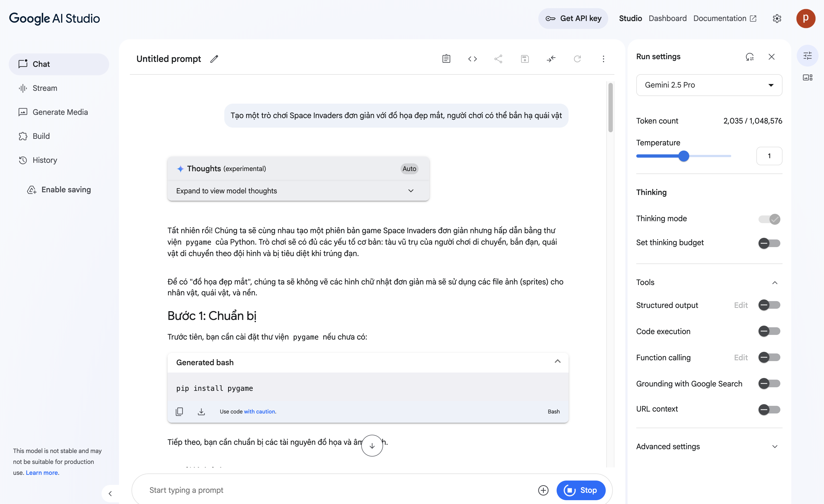Screen dimensions: 824x504
Task: Open the Learn more link
Action: coord(42,473)
